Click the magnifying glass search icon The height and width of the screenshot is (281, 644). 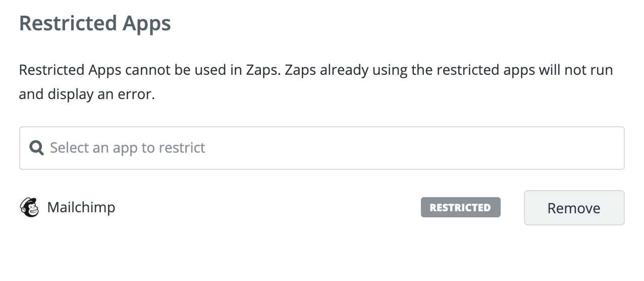(36, 148)
